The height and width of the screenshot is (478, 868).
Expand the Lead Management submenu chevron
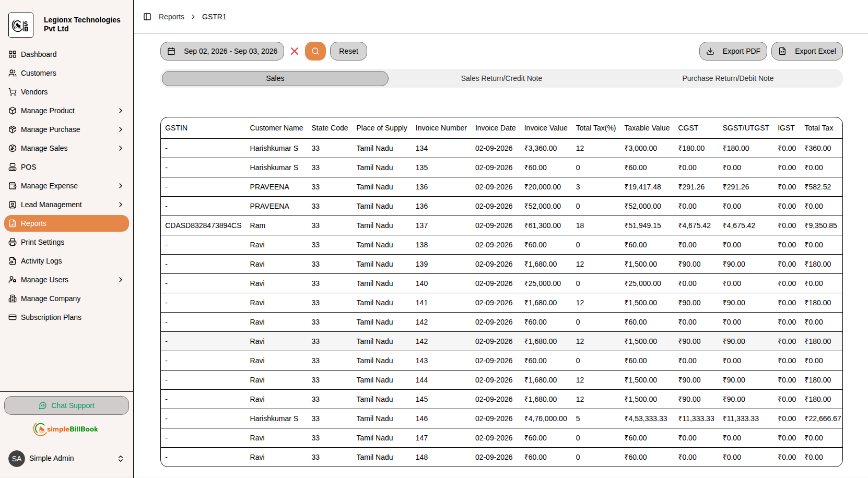tap(121, 205)
